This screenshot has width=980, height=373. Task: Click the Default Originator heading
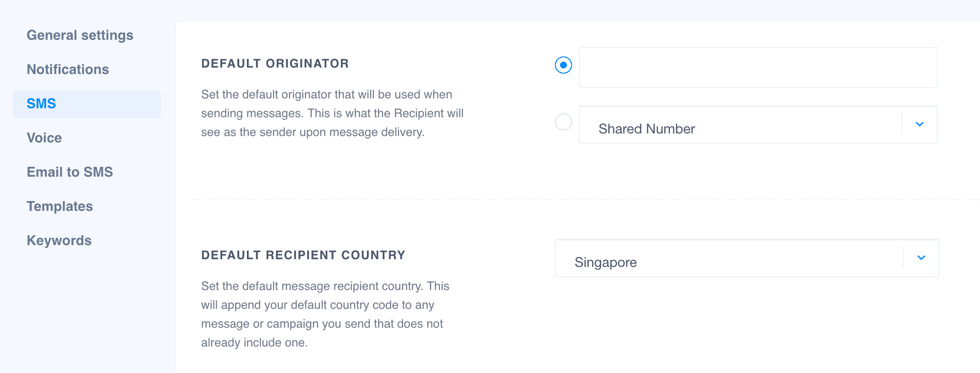point(275,64)
